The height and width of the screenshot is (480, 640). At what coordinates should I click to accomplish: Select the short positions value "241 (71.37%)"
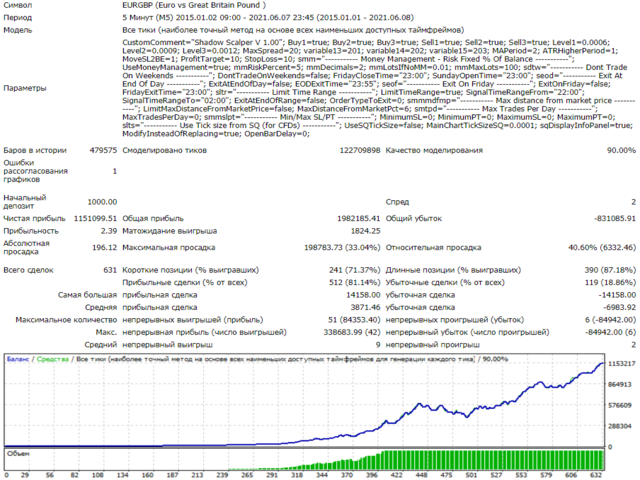(354, 270)
